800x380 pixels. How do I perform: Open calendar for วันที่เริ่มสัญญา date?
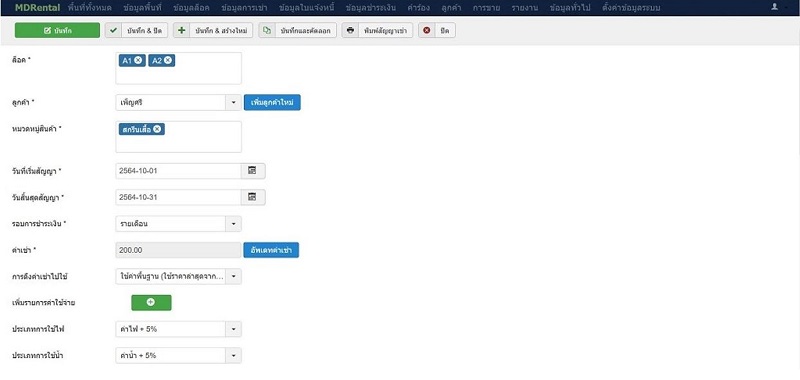(x=253, y=171)
